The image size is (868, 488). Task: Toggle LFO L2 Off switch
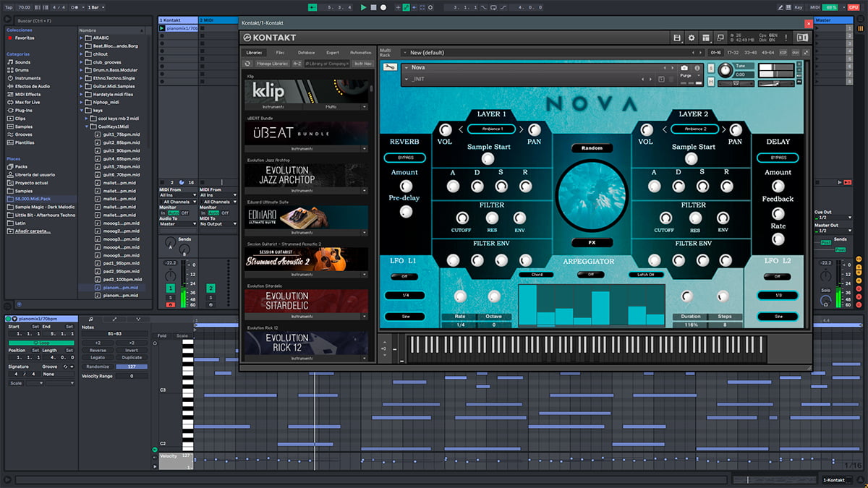(778, 276)
